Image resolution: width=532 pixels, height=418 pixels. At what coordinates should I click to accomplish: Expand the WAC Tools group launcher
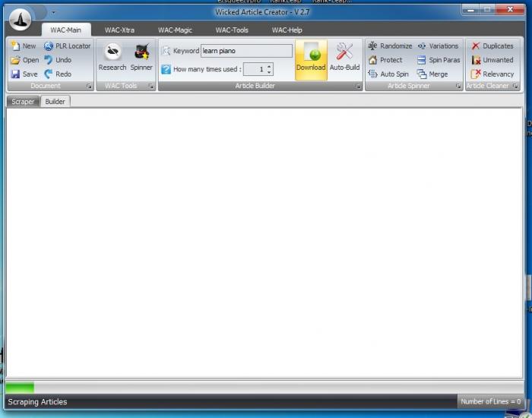[150, 86]
